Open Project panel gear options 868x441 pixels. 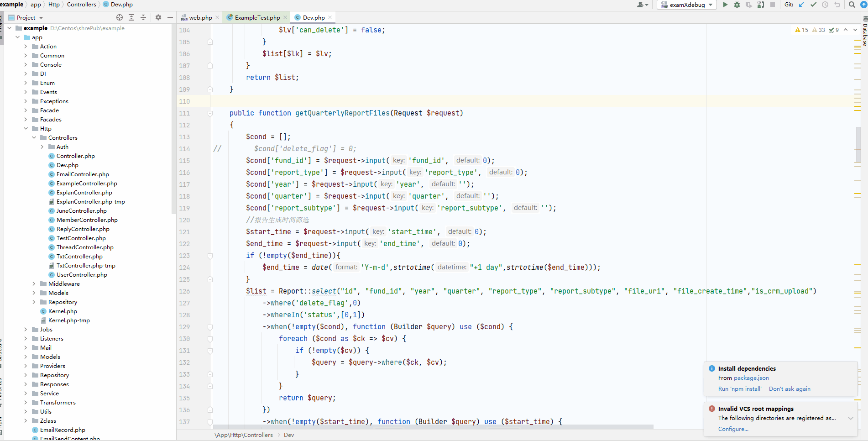pos(158,17)
